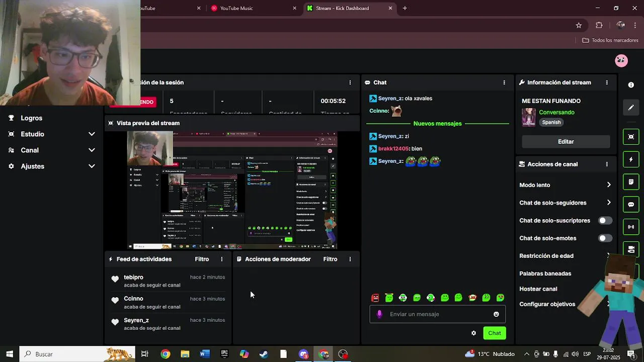Viewport: 644px width, 362px height.
Task: Close the YouTube Music tab
Action: 295,8
